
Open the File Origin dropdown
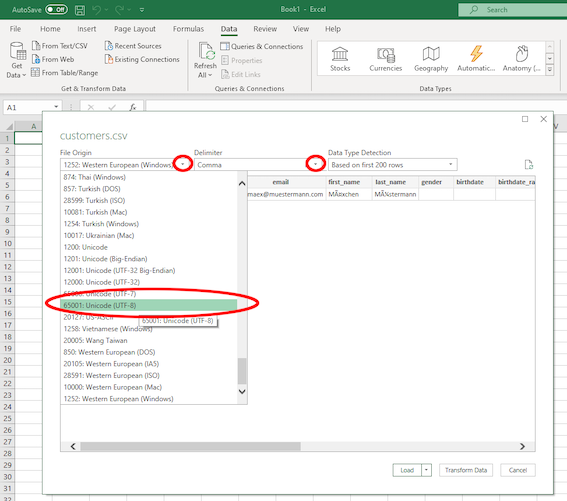tap(183, 164)
